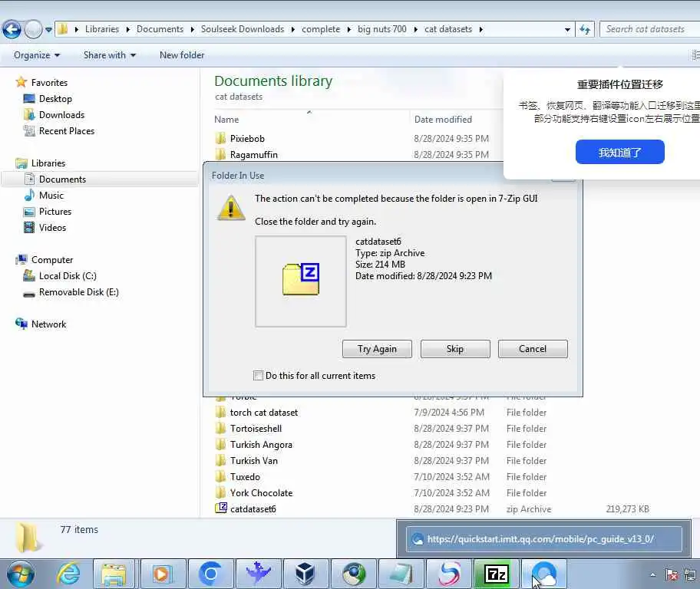This screenshot has width=700, height=589.
Task: Select big nuts 700 breadcrumb segment
Action: coord(381,29)
